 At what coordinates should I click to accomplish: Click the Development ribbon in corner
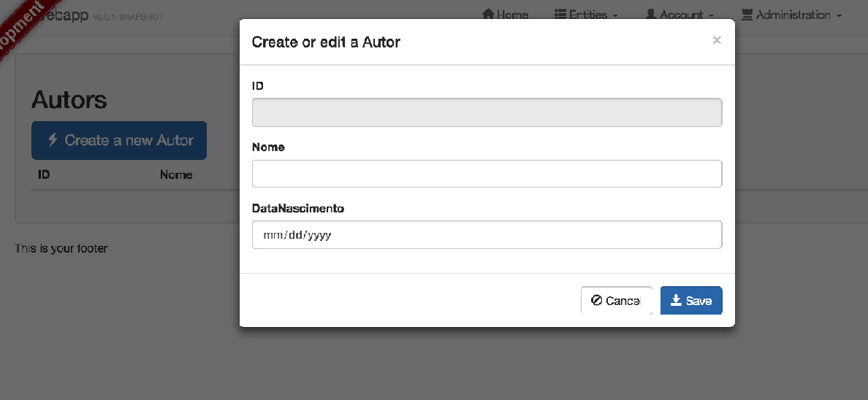pyautogui.click(x=22, y=26)
